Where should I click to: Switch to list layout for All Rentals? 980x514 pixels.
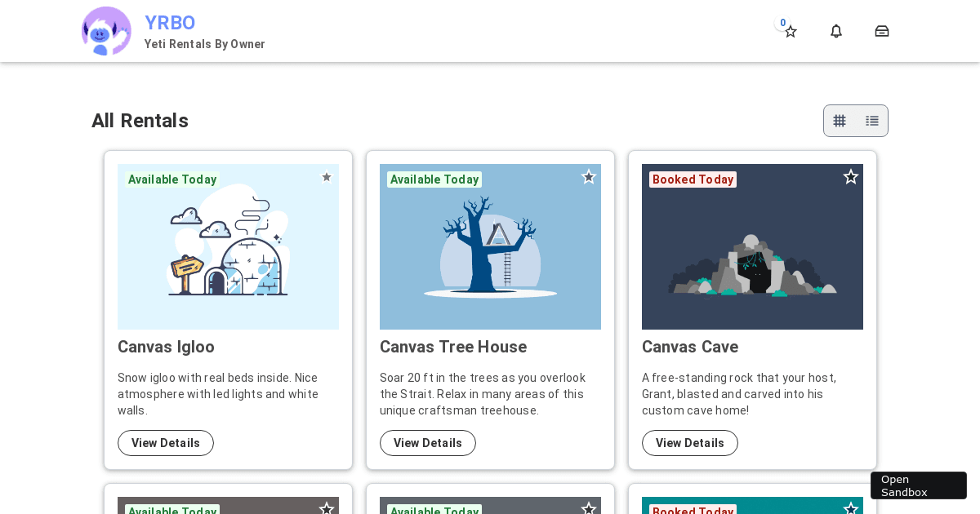pyautogui.click(x=871, y=121)
